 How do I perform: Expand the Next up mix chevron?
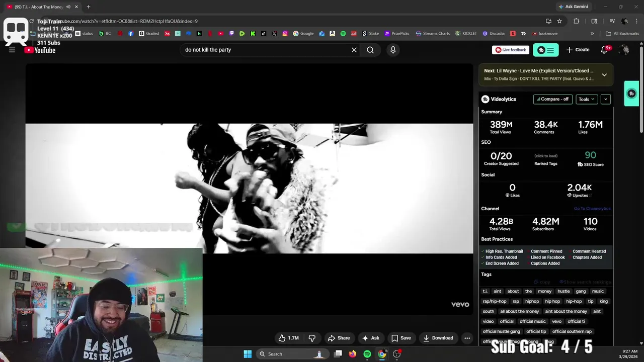pos(604,75)
